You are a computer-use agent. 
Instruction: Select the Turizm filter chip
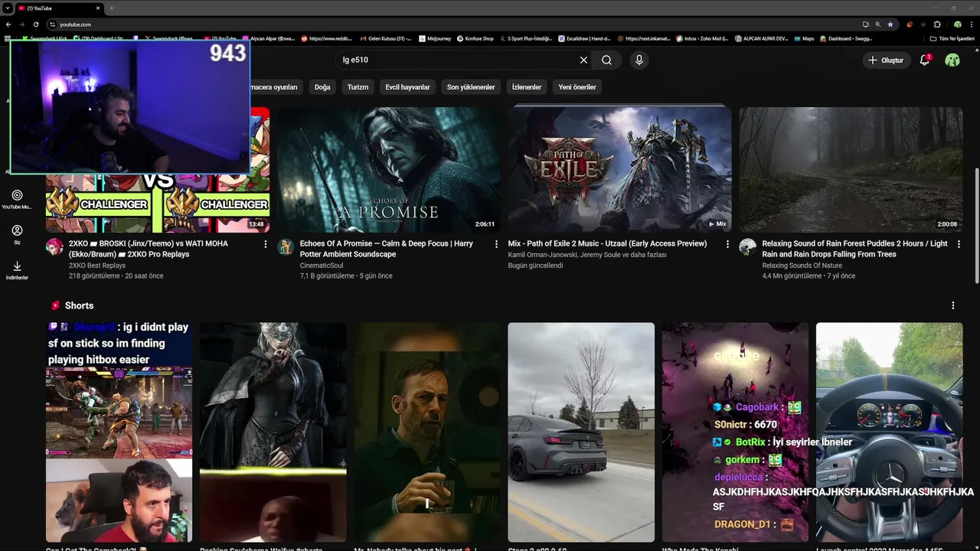pyautogui.click(x=358, y=87)
